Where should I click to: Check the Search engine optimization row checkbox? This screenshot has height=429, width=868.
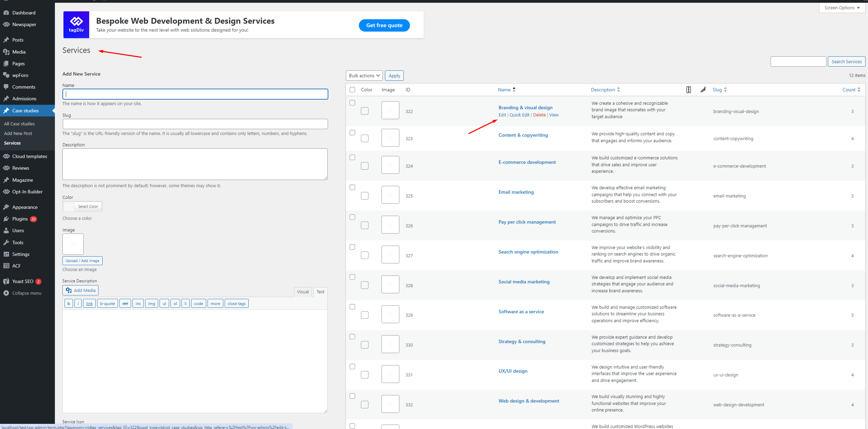pos(352,247)
